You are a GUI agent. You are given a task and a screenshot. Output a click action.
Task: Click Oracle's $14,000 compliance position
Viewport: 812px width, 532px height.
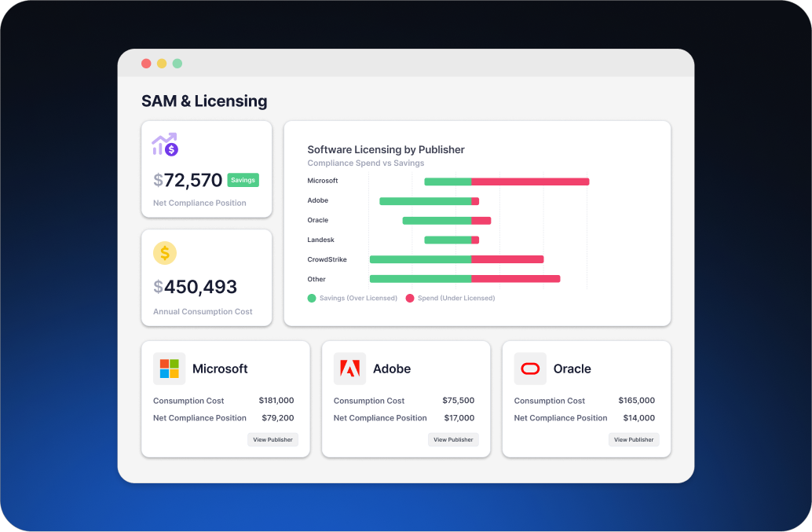pos(639,418)
